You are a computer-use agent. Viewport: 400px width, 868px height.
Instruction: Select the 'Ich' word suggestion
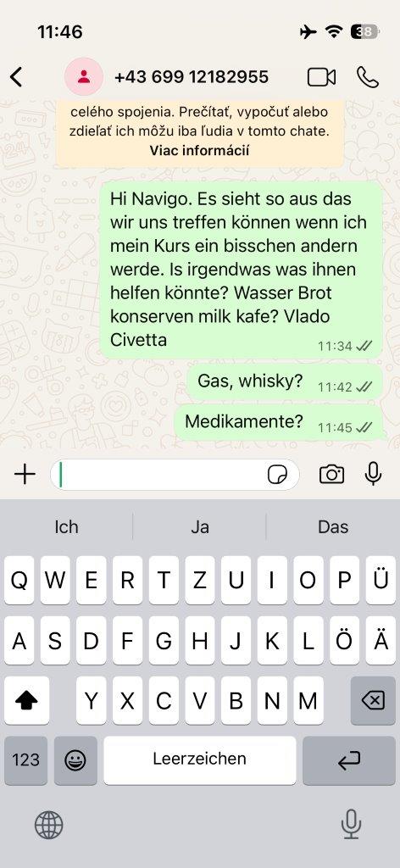[66, 526]
